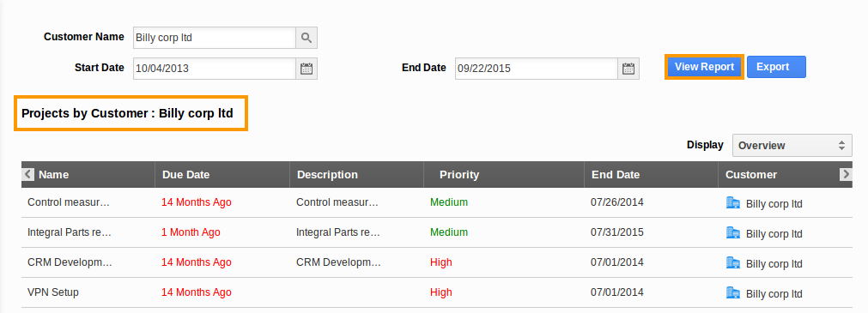Open the End Date calendar picker
Viewport: 868px width, 313px height.
point(628,69)
